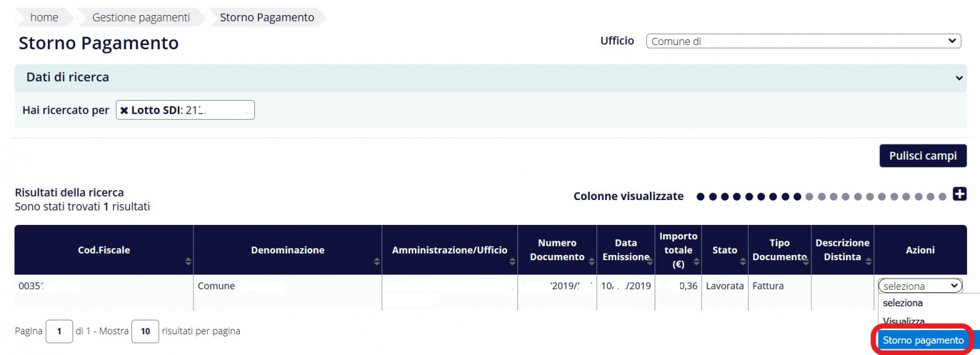The image size is (980, 355).
Task: Sort by Stato column arrows
Action: [743, 262]
